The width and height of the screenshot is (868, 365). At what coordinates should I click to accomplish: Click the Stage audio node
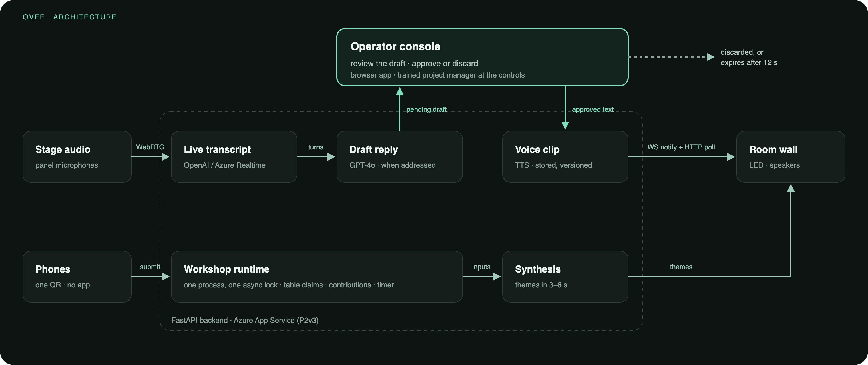coord(77,157)
